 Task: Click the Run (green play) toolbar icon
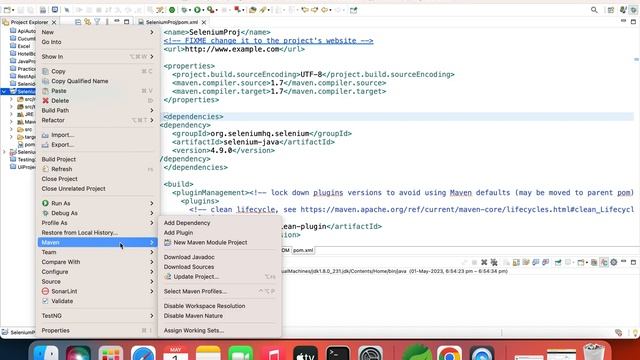click(197, 10)
